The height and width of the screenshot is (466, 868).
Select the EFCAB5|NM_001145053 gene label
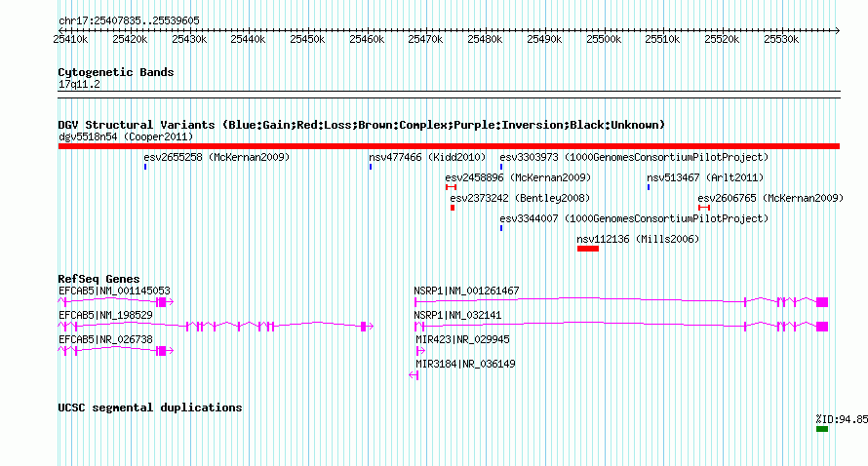[114, 291]
